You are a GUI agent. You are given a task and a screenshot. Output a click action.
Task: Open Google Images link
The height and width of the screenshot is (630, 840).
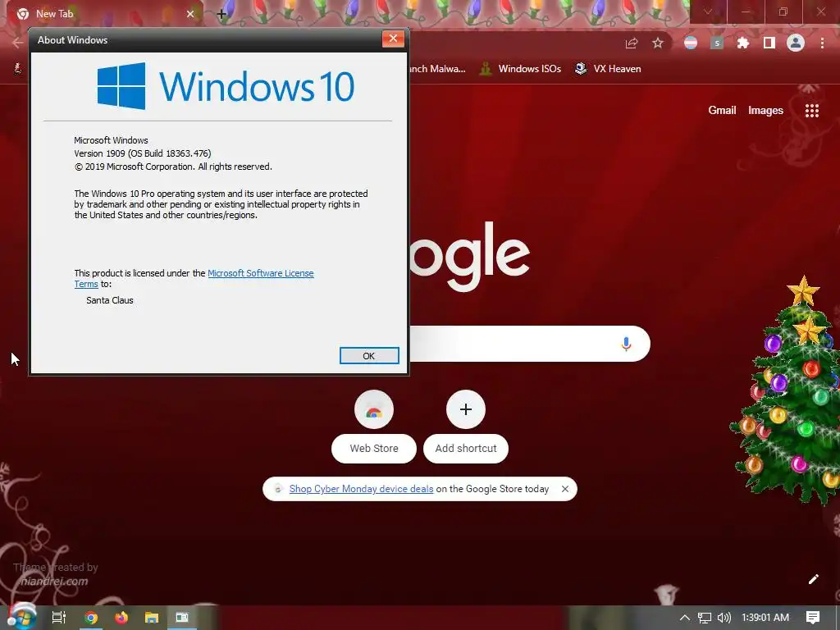click(x=765, y=111)
